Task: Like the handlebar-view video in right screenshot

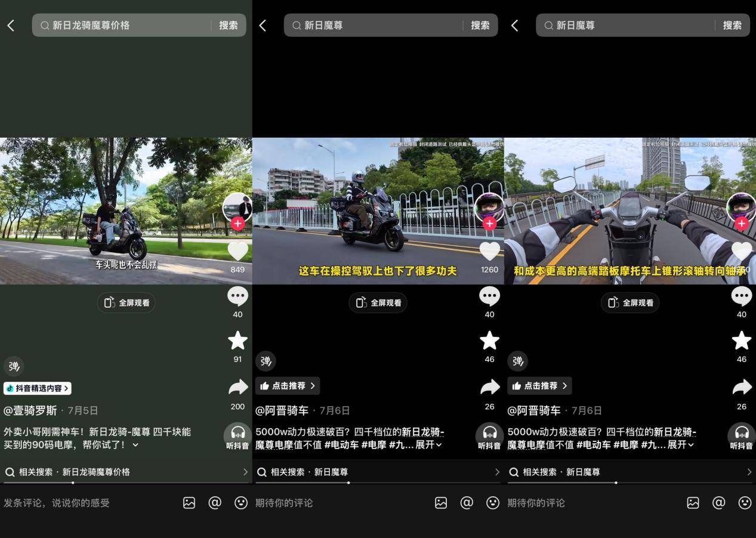Action: point(742,251)
